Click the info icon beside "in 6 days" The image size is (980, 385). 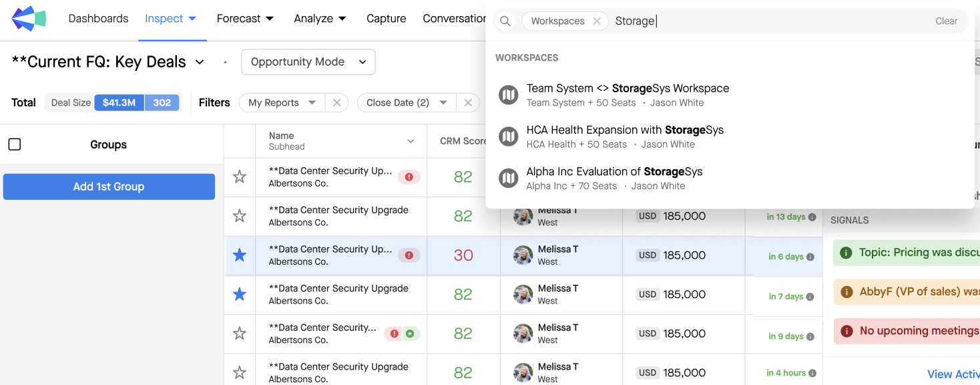tap(810, 257)
